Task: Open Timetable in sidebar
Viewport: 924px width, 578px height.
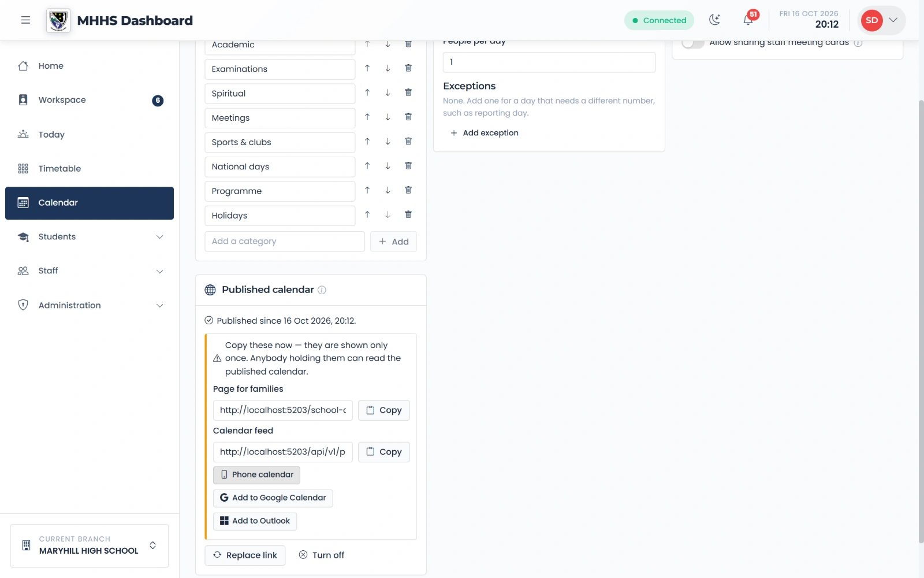Action: tap(90, 169)
